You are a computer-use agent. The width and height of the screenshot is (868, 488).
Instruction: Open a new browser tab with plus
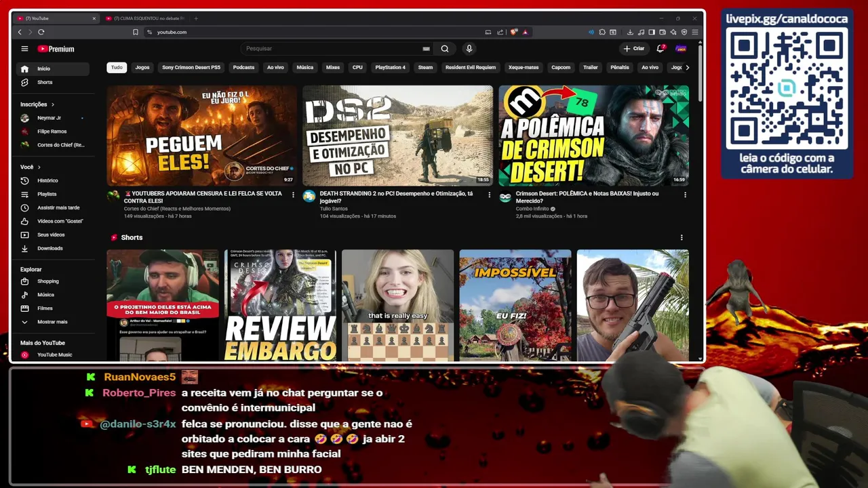point(196,18)
